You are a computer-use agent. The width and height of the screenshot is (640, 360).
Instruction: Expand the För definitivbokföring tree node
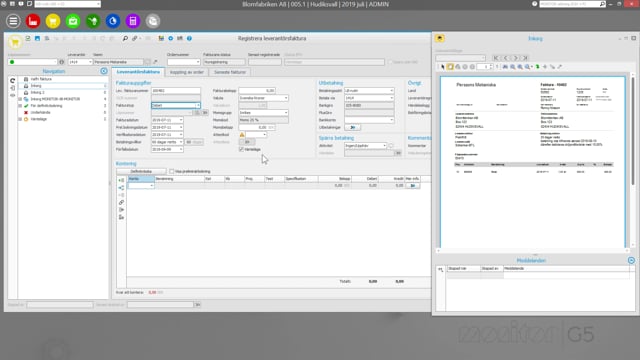click(x=20, y=106)
